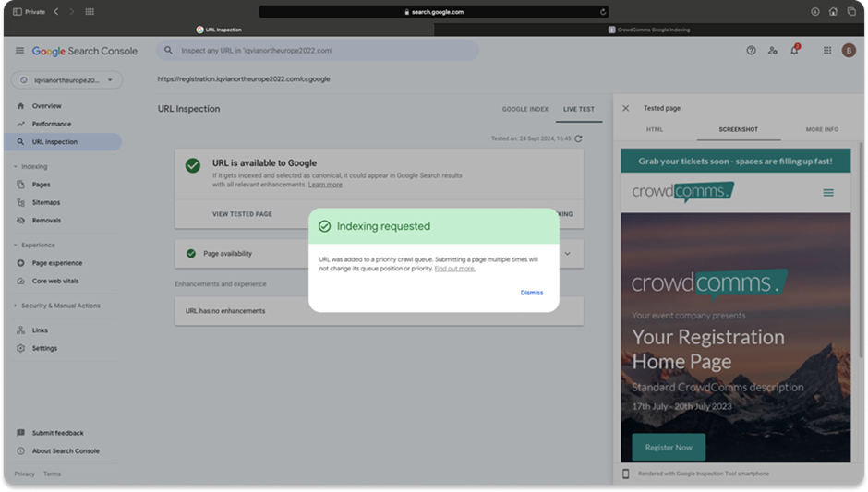Switch to the More Info tab
868x492 pixels.
pyautogui.click(x=822, y=129)
